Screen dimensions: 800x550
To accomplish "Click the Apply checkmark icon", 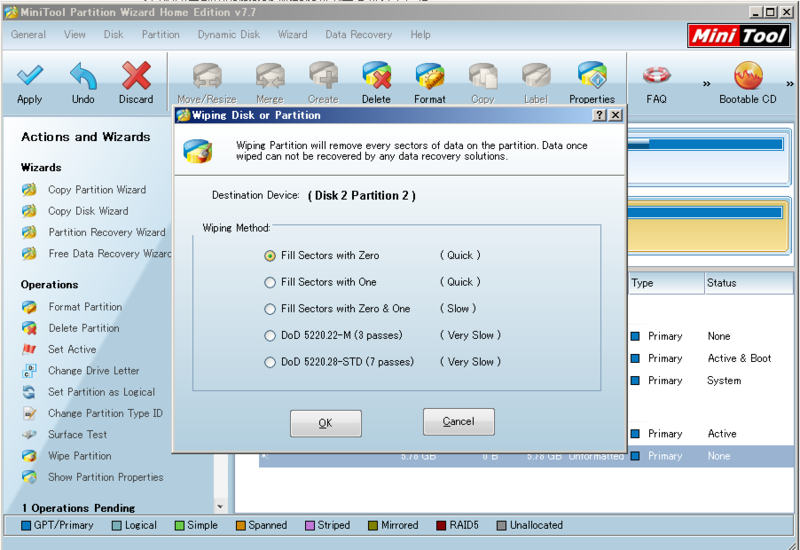I will pos(30,76).
